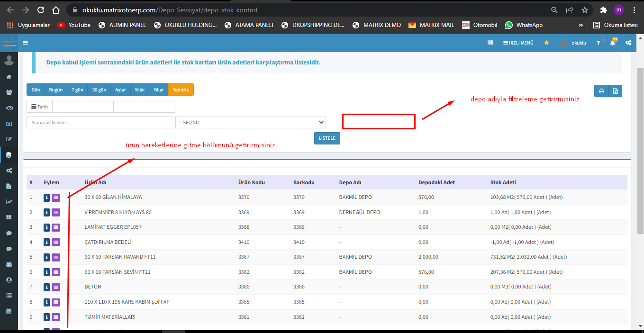Open purple list icon for V PREMMİER row
644x333 pixels.
[56, 212]
